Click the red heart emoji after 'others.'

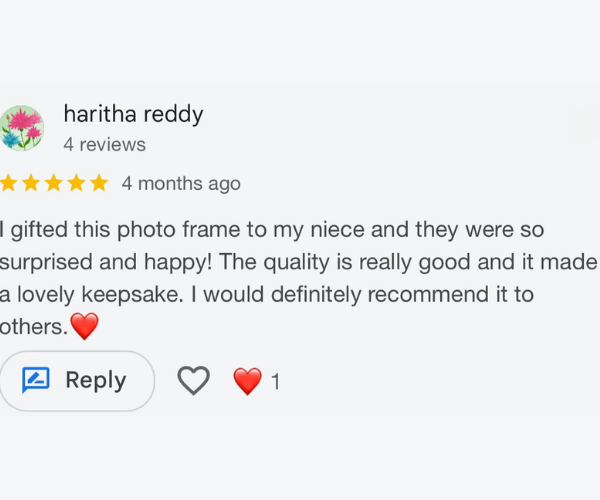[85, 326]
